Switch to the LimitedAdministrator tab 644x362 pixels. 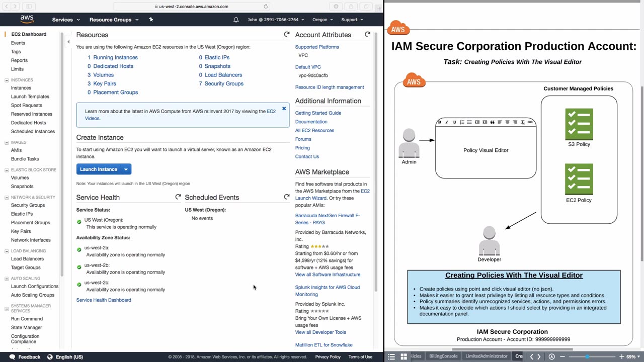pos(486,356)
